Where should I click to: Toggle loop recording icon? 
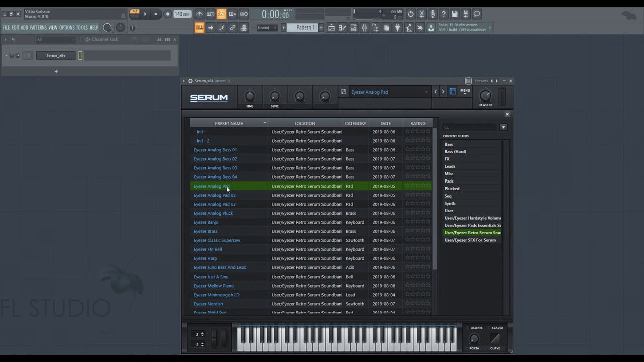(244, 14)
